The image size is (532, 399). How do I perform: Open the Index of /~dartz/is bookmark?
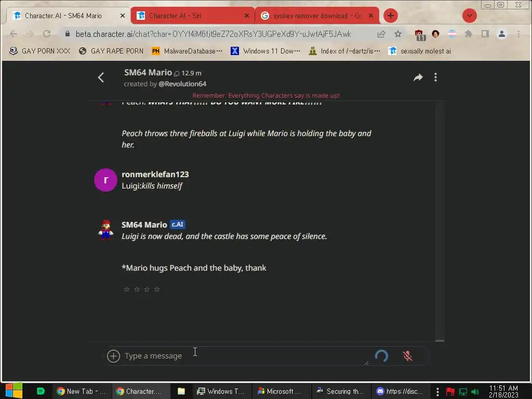click(344, 51)
